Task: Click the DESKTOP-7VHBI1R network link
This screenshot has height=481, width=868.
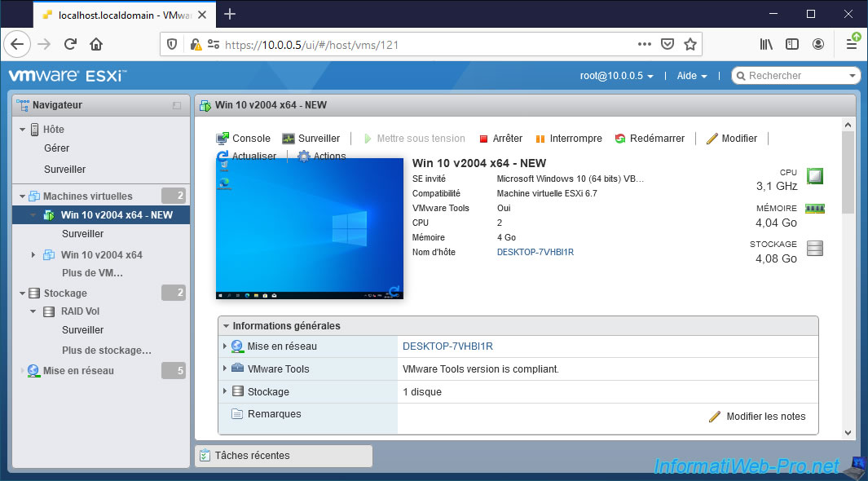Action: (447, 346)
